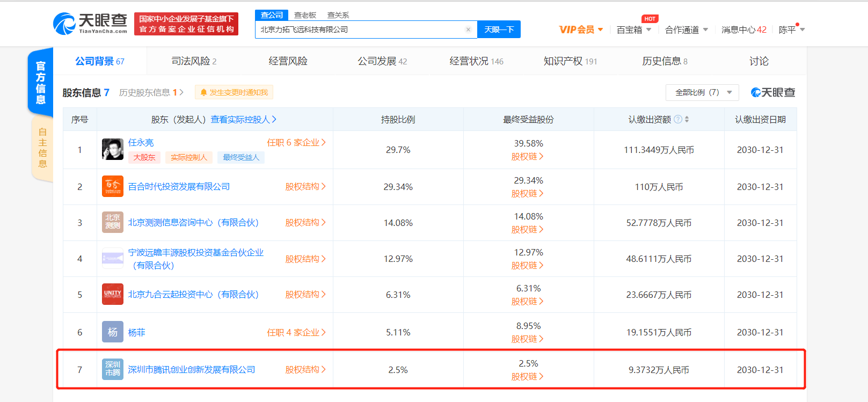Viewport: 868px width, 402px height.
Task: Open the 经营状况 146 tab
Action: coord(476,61)
